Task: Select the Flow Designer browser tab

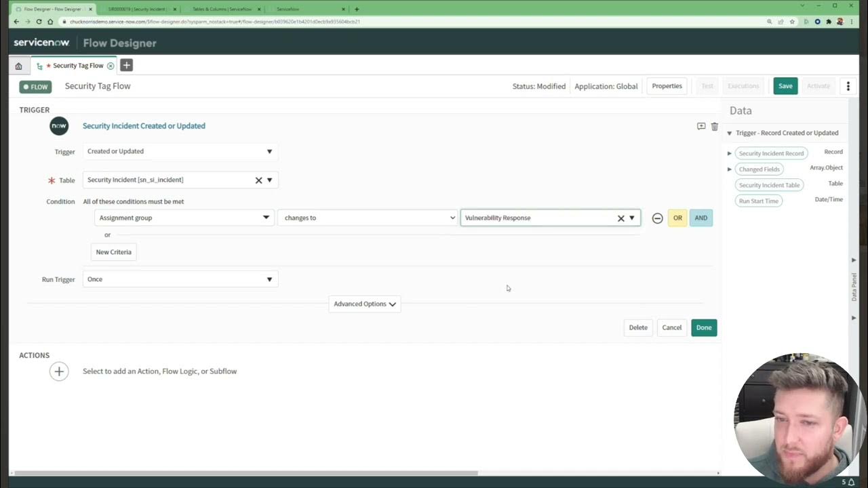Action: [x=53, y=9]
